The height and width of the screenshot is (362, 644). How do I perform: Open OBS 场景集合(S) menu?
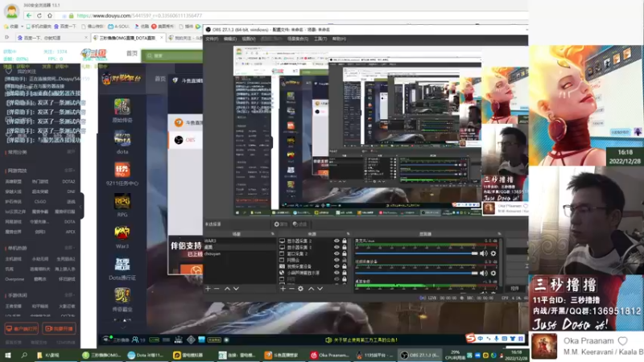[298, 39]
